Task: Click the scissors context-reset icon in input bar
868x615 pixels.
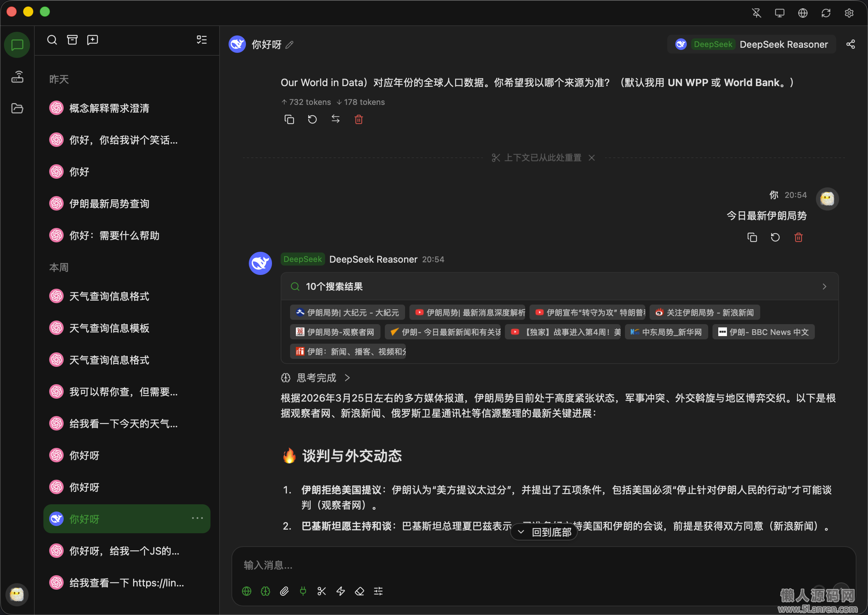Action: click(322, 591)
